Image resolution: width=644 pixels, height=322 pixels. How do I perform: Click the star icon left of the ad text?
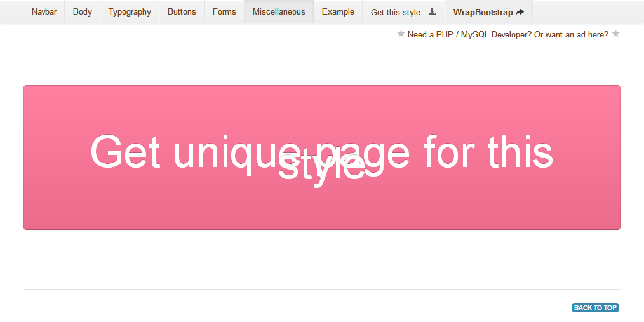point(401,34)
